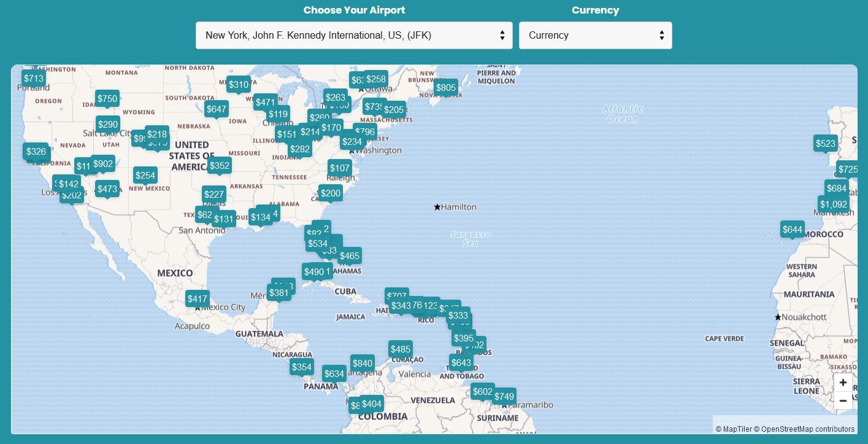
Task: Select the $485 fare marker in the Caribbean
Action: point(400,349)
